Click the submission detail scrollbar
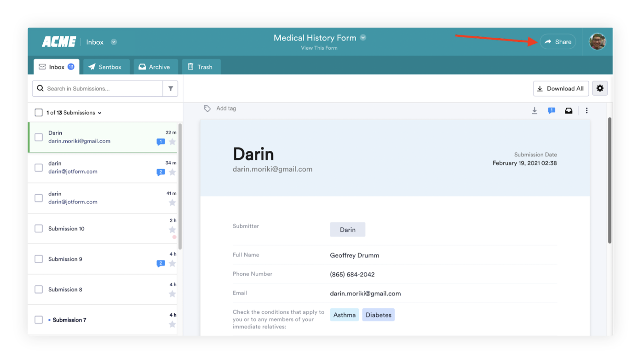This screenshot has height=363, width=644. [x=610, y=180]
